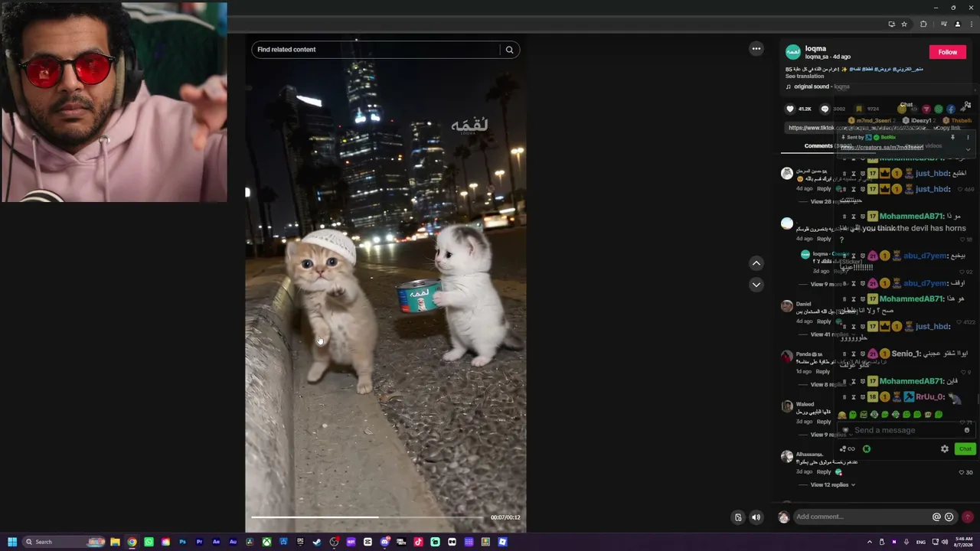Open the browser extensions puzzle icon
980x551 pixels.
[x=923, y=24]
